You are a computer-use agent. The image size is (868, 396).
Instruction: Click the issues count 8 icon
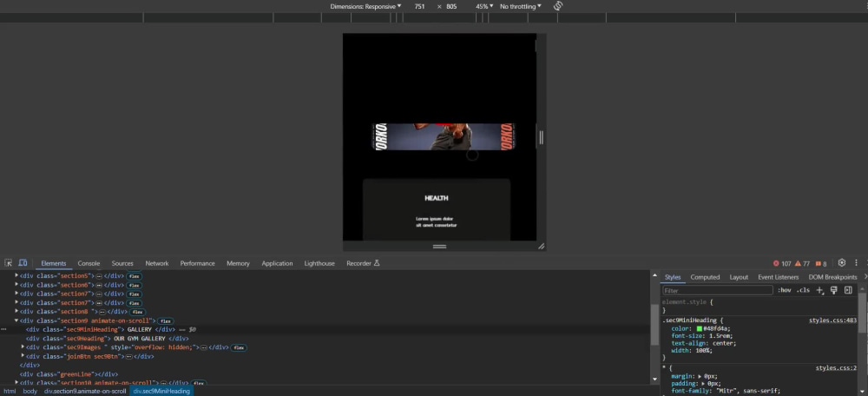[x=821, y=264]
